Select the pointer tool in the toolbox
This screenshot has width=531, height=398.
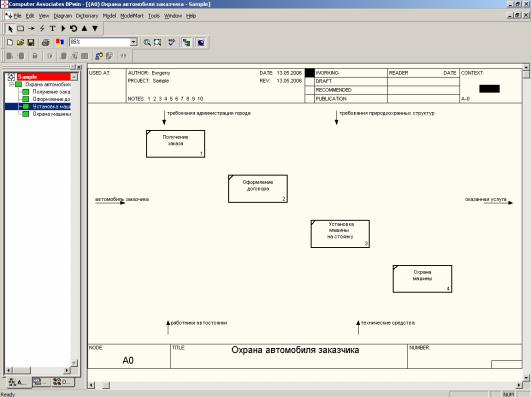pos(10,29)
